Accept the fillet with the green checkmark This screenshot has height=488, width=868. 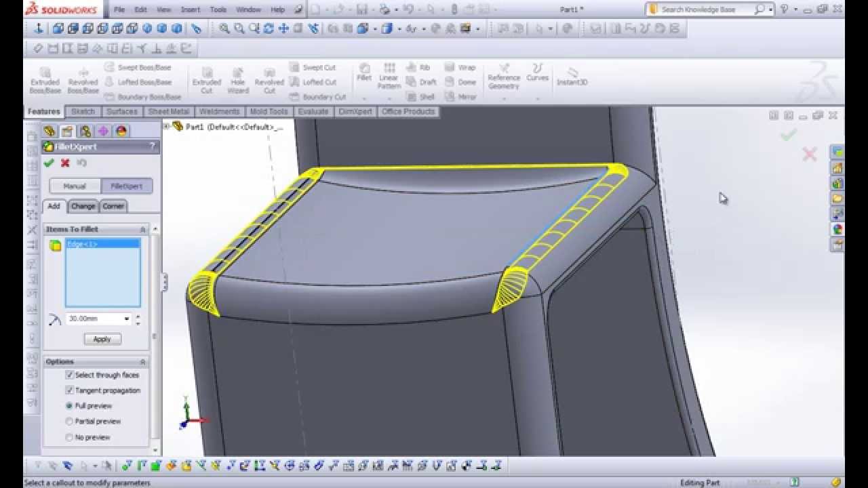(49, 163)
